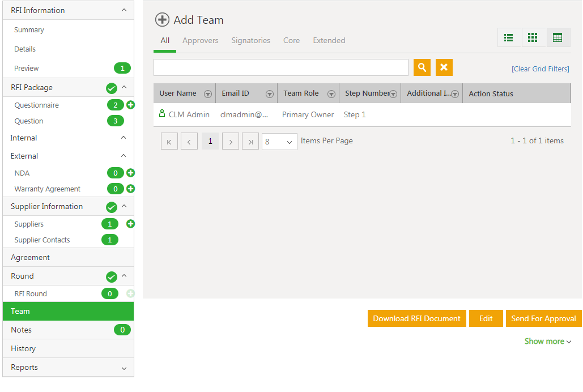Open the Email ID column filter
Image resolution: width=583 pixels, height=392 pixels.
coord(270,94)
